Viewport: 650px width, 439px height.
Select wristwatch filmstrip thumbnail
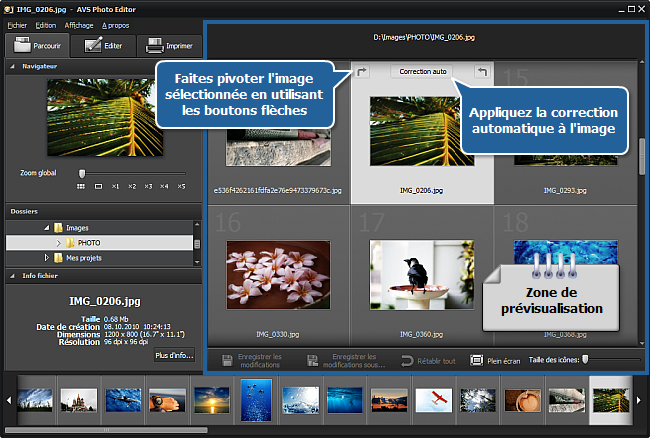click(x=167, y=400)
